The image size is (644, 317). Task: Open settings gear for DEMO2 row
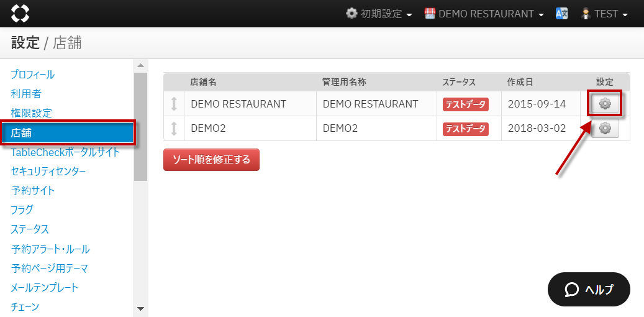click(x=605, y=129)
